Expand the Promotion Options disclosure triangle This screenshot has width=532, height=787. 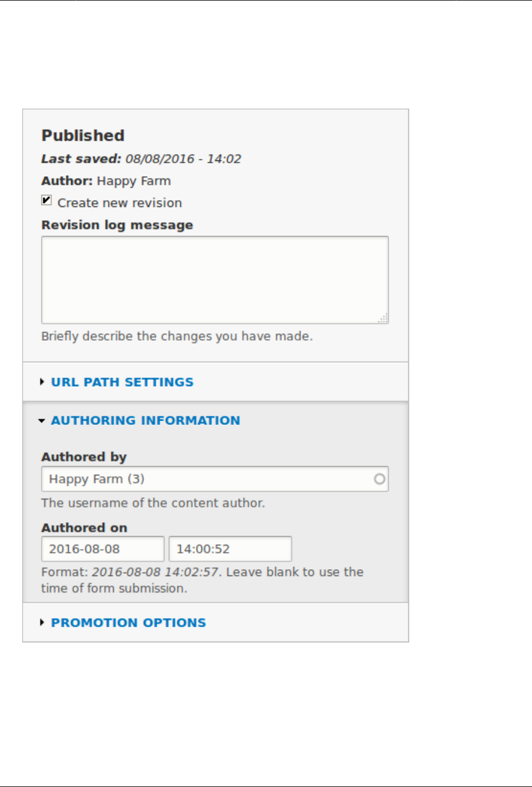point(42,623)
